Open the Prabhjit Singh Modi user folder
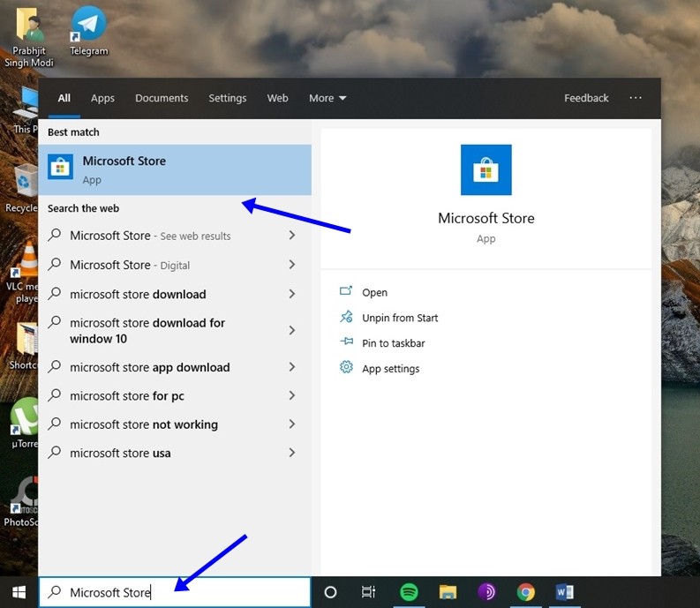 click(x=29, y=37)
